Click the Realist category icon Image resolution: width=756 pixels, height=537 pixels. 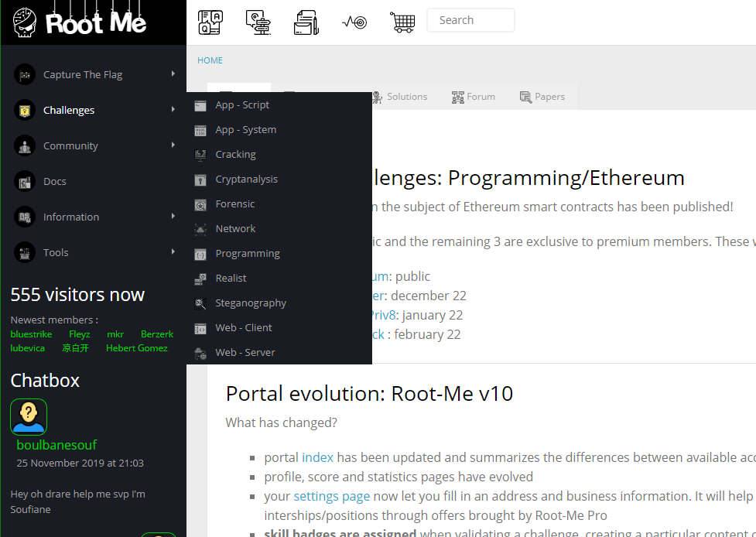(200, 279)
